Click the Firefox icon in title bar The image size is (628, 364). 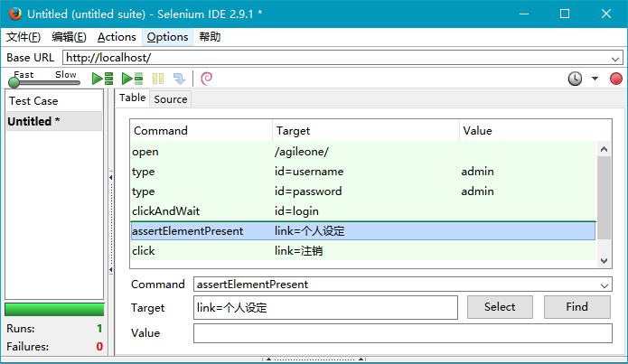coord(15,14)
